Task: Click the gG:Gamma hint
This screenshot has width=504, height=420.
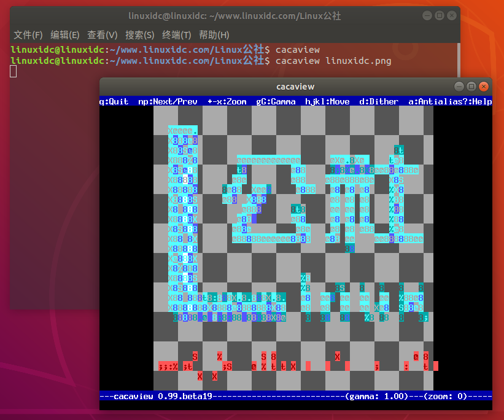Action: coord(276,102)
